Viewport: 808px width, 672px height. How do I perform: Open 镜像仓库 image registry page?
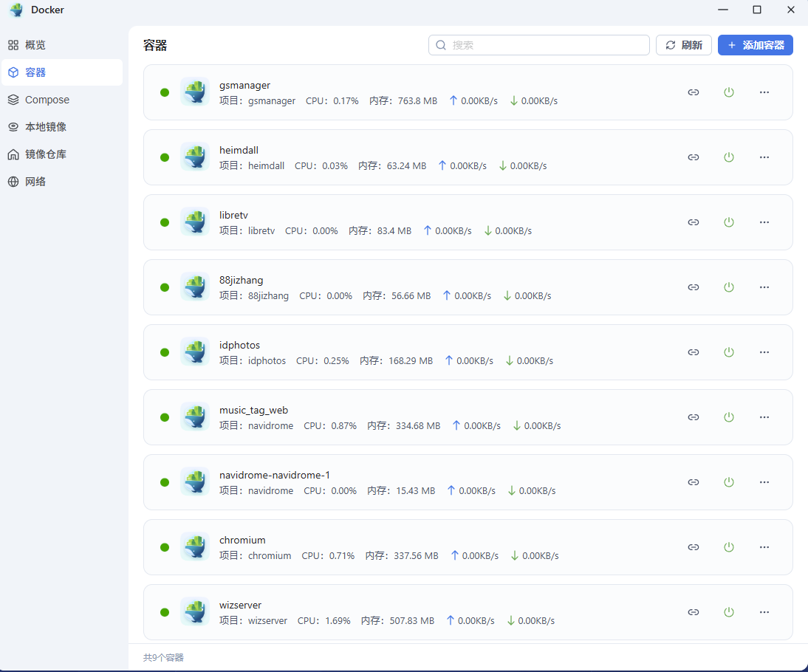(x=62, y=154)
